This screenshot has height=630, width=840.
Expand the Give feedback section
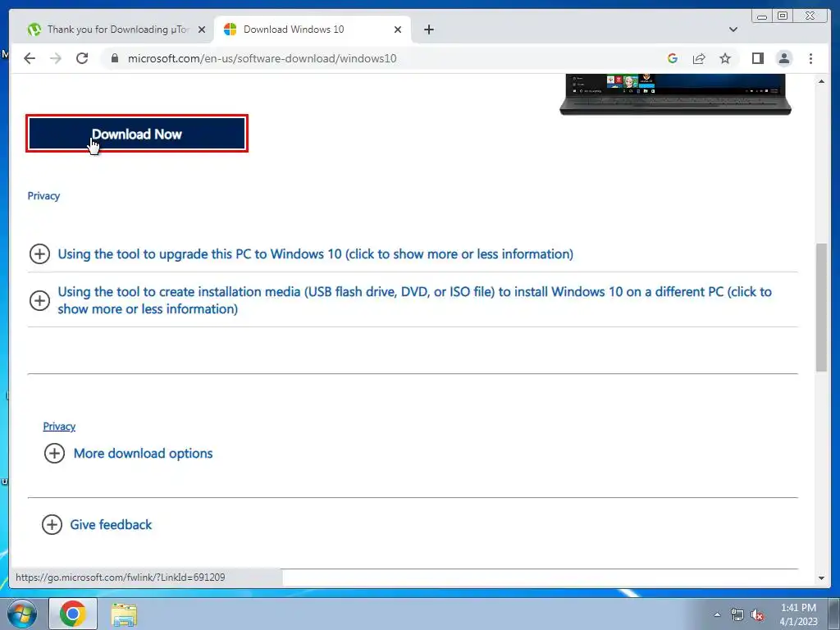[x=97, y=524]
